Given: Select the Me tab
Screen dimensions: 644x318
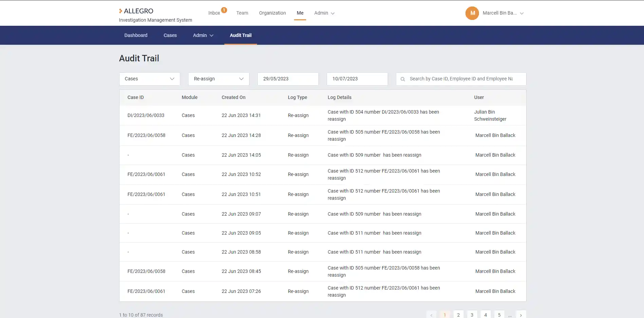Looking at the screenshot, I should click(x=300, y=13).
